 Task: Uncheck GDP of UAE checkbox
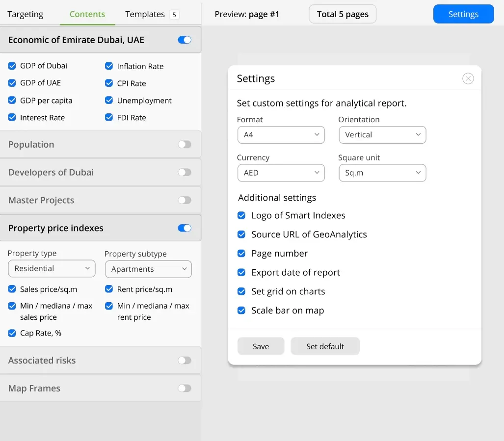click(x=12, y=83)
